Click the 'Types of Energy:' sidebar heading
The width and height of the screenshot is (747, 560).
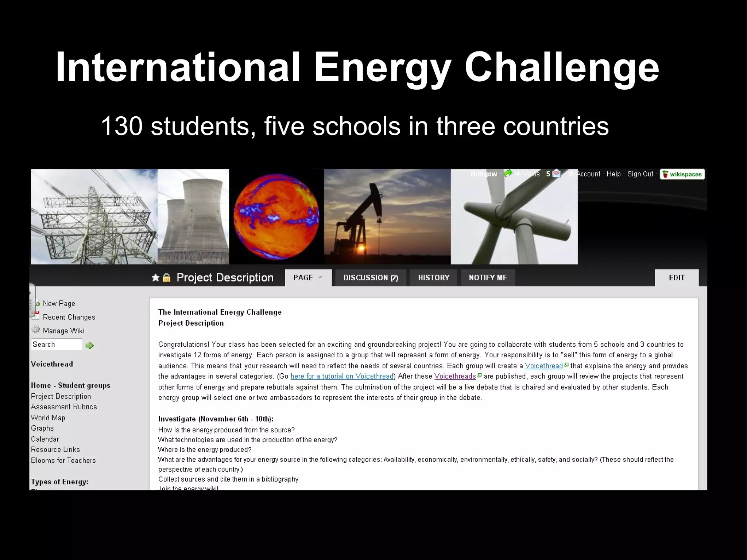click(x=59, y=482)
